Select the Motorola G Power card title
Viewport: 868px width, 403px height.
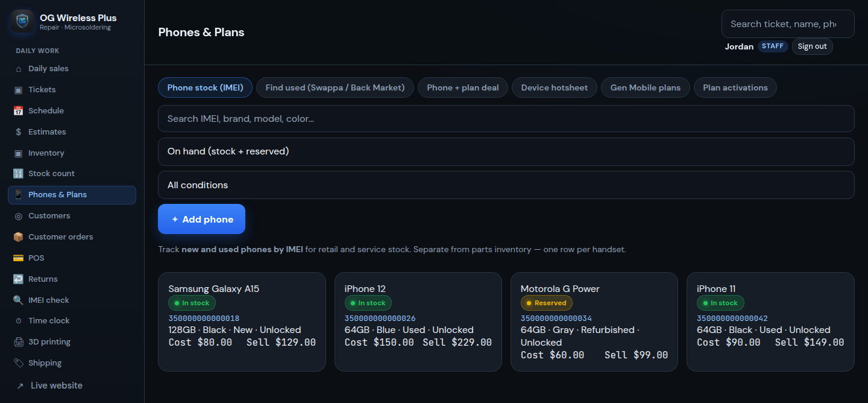pos(560,289)
